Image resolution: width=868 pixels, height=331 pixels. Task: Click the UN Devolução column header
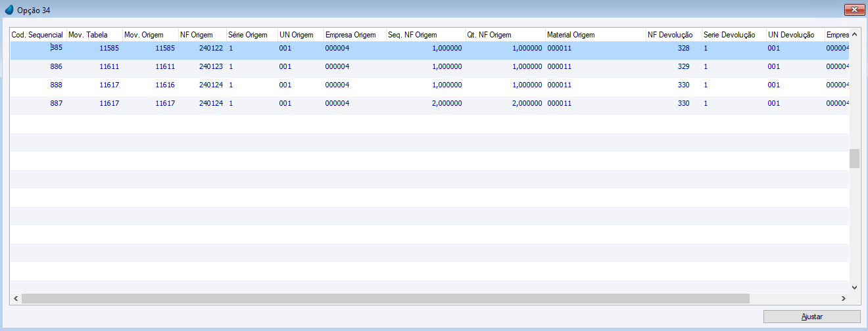click(795, 35)
